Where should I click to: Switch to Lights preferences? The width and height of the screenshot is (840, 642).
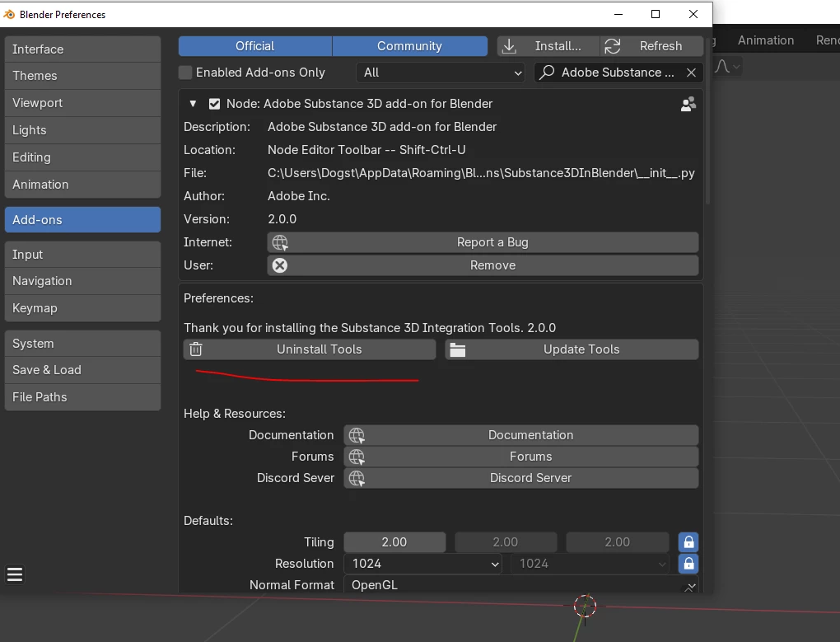click(82, 130)
